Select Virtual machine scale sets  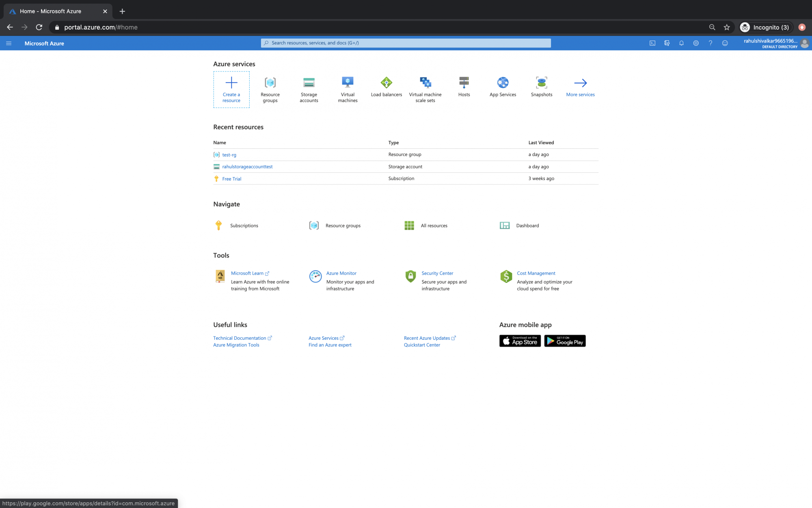tap(425, 87)
